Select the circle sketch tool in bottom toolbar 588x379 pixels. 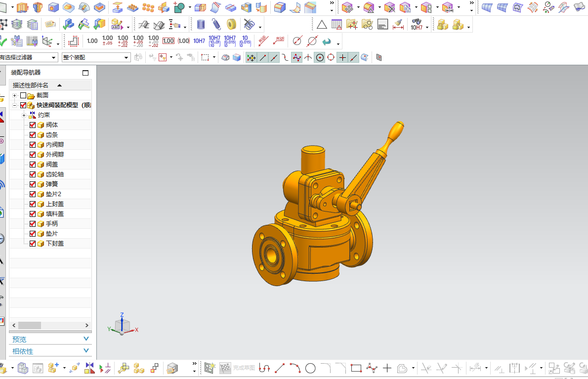(x=310, y=368)
